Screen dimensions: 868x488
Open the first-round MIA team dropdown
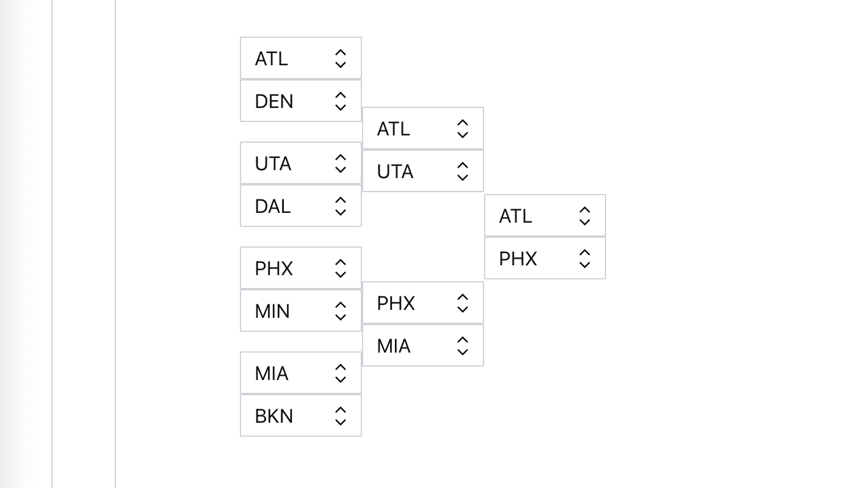300,373
